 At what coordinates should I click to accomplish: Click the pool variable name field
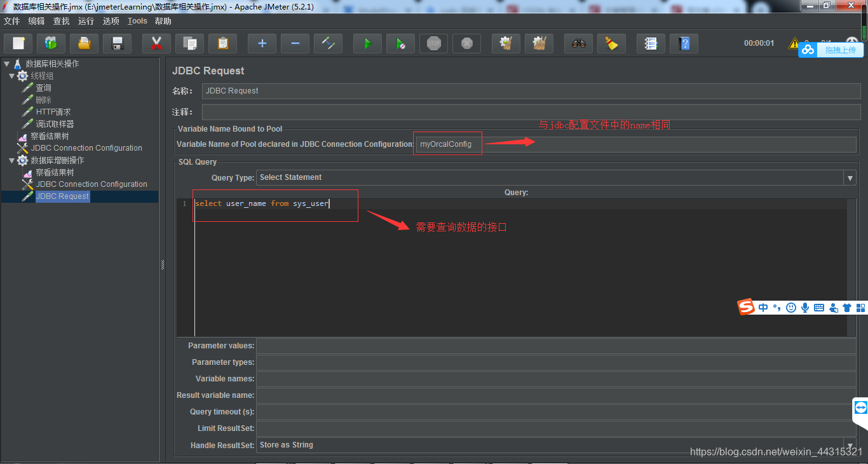(x=636, y=144)
